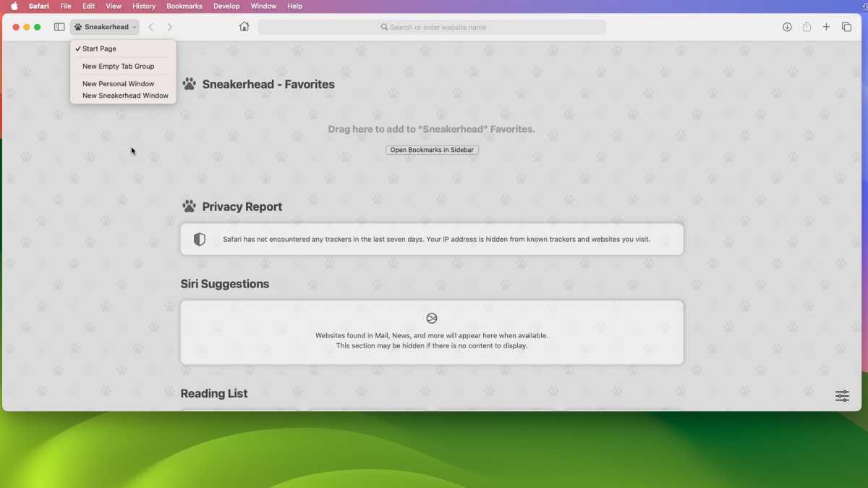
Task: Click the 'Drag here to add' favorites text
Action: tap(432, 129)
